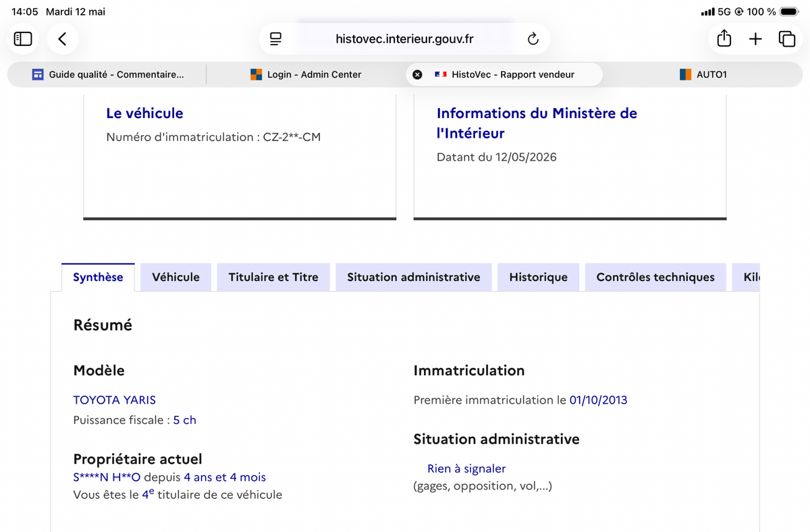Show the tab overview

point(787,39)
